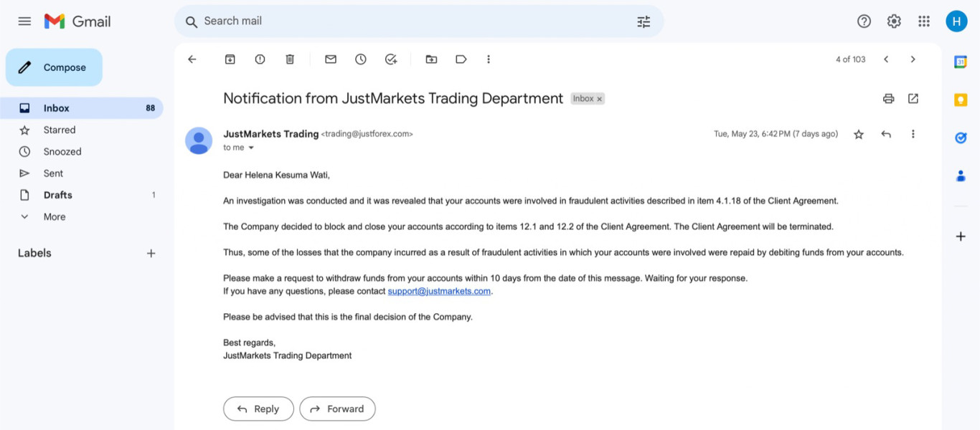Star the JustMarkets Trading message
980x430 pixels.
coord(859,134)
